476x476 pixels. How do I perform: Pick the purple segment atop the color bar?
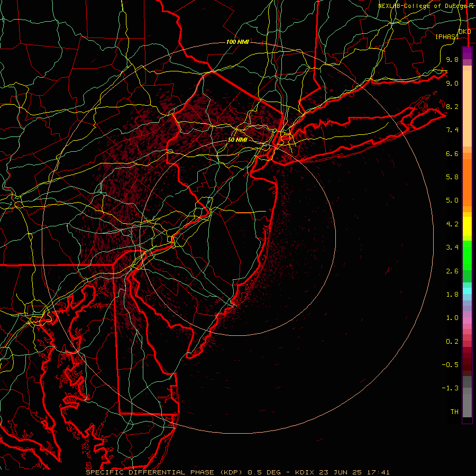pos(467,53)
